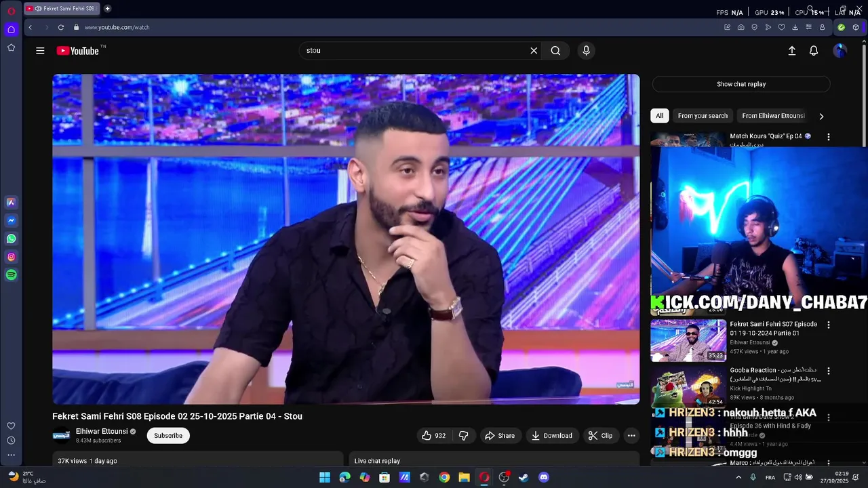Click the address bar URL

117,27
